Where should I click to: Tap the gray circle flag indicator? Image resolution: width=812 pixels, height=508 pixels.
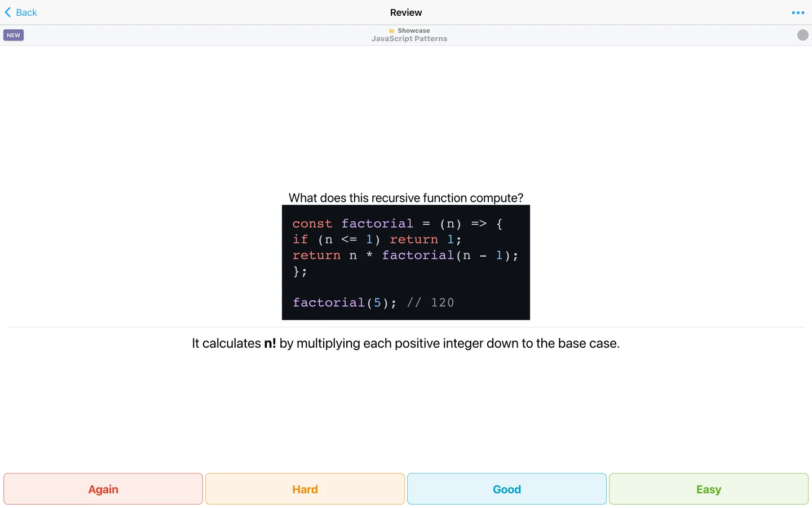pyautogui.click(x=803, y=35)
